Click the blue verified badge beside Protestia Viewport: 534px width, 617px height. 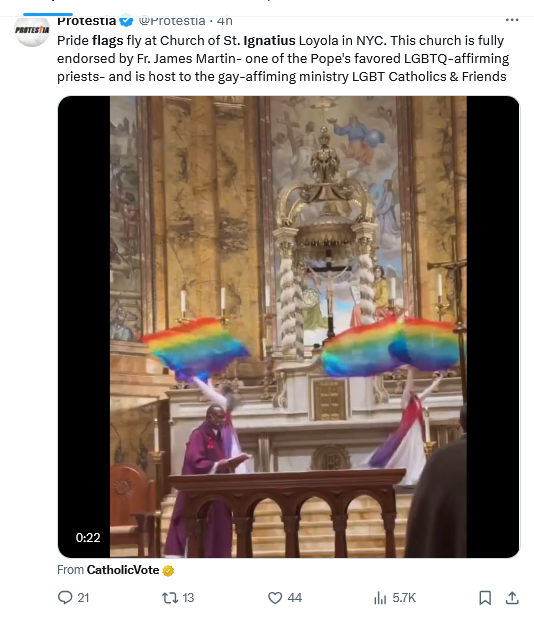point(126,21)
